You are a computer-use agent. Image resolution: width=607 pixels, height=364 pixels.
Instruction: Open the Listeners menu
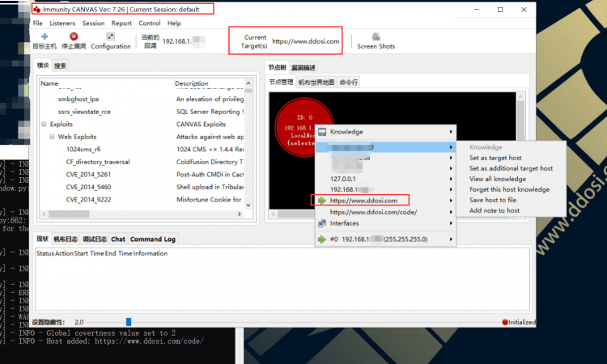(62, 23)
